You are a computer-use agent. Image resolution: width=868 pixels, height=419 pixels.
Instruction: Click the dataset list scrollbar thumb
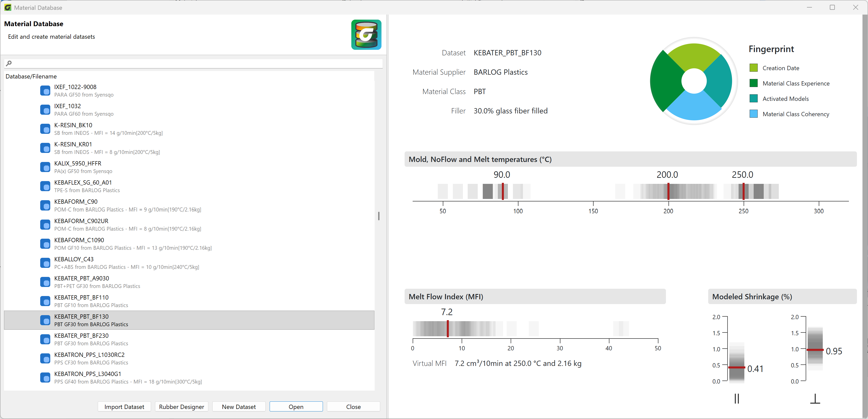[379, 216]
